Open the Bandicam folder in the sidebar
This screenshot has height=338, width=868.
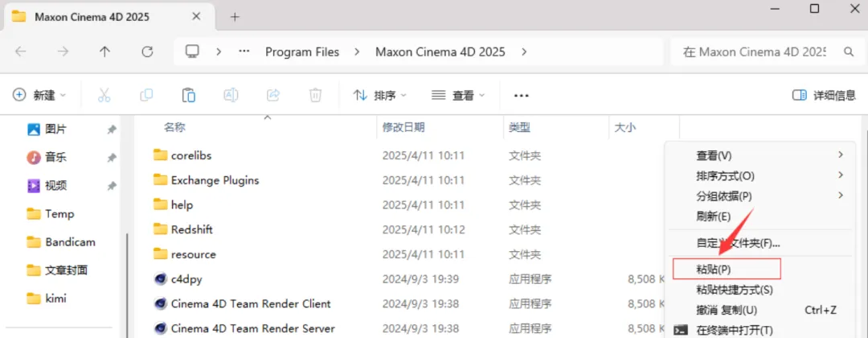pyautogui.click(x=61, y=242)
